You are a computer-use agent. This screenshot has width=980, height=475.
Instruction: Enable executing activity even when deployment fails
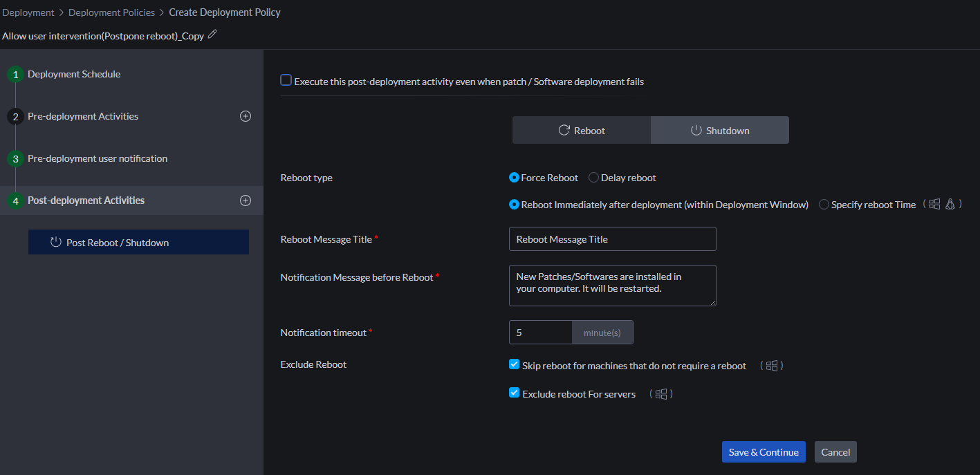tap(286, 81)
